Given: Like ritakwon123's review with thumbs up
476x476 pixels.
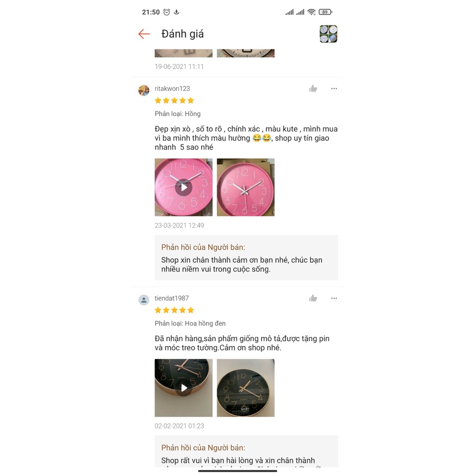Looking at the screenshot, I should coord(313,89).
